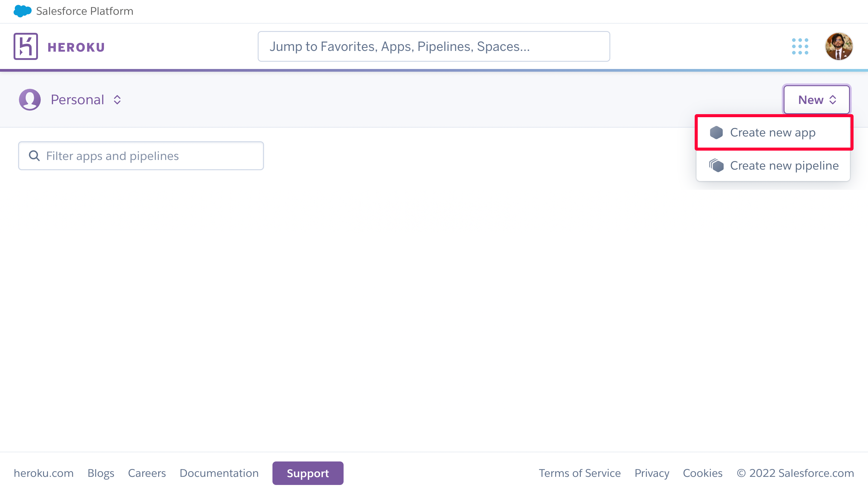Expand the Personal account switcher
The image size is (868, 494).
[77, 100]
